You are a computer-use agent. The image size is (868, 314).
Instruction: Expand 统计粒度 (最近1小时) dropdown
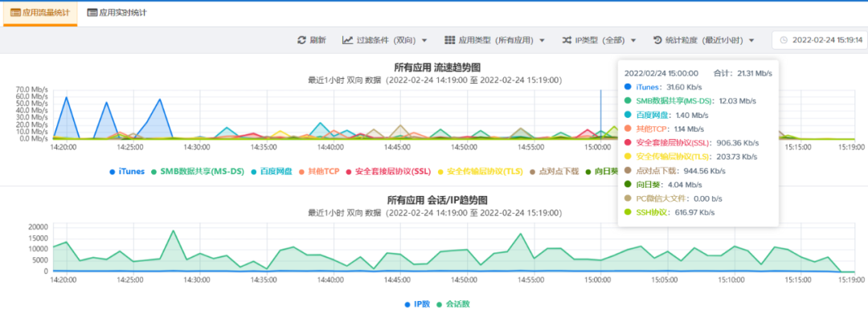tap(704, 40)
